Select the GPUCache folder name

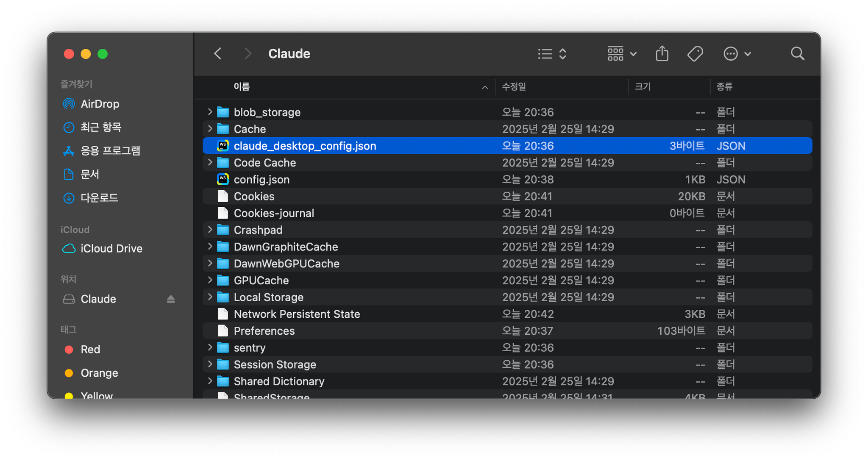point(261,280)
